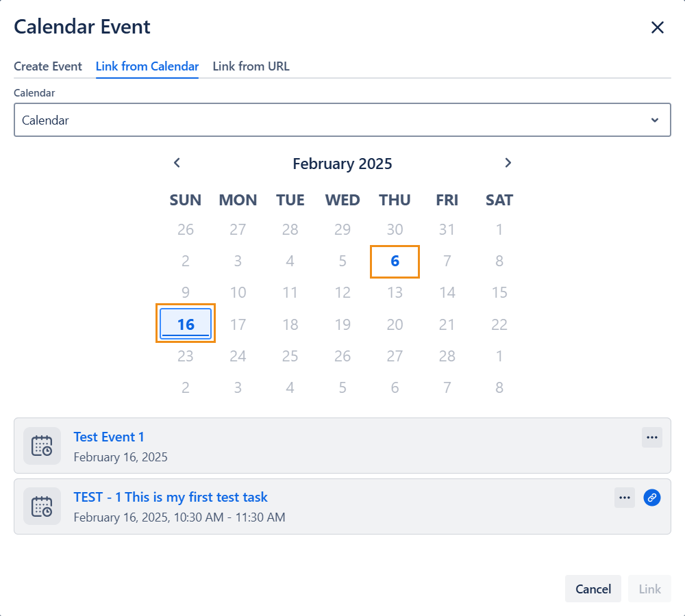Image resolution: width=685 pixels, height=616 pixels.
Task: Open more options for Test Event 1
Action: coord(651,437)
